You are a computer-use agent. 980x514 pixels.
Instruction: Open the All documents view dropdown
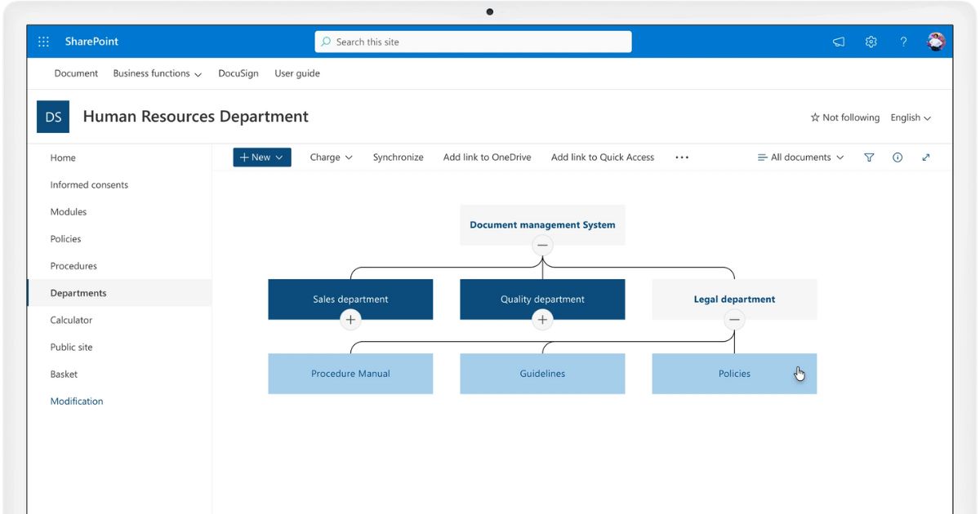[800, 157]
